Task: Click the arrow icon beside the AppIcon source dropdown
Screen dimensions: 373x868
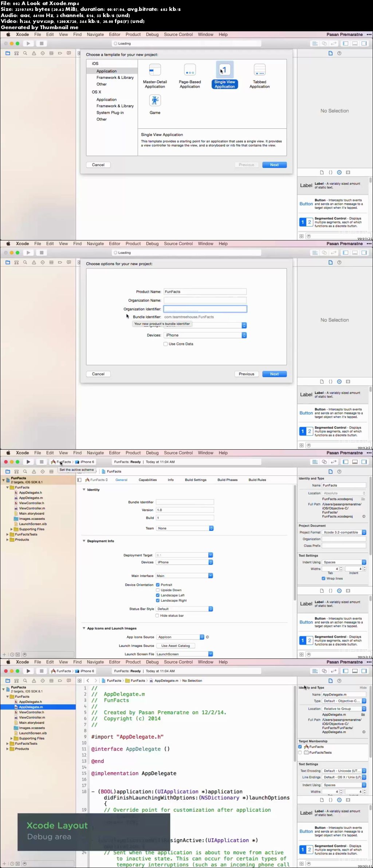Action: pos(207,637)
